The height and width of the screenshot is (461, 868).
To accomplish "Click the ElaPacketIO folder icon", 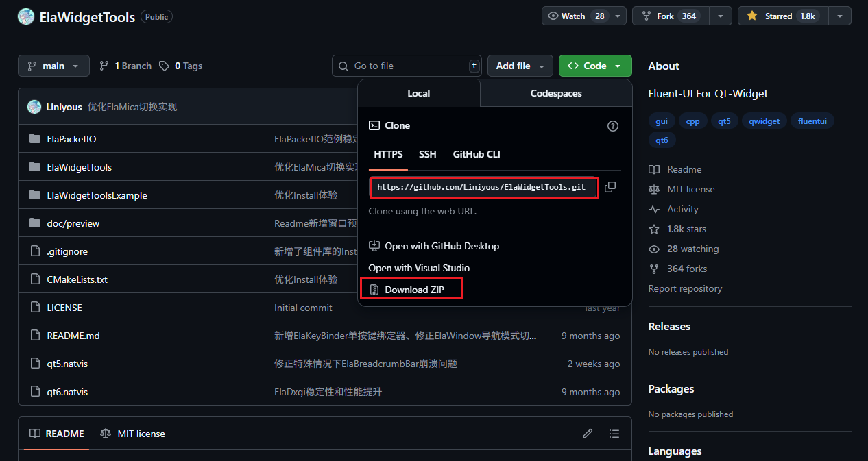I will 35,139.
